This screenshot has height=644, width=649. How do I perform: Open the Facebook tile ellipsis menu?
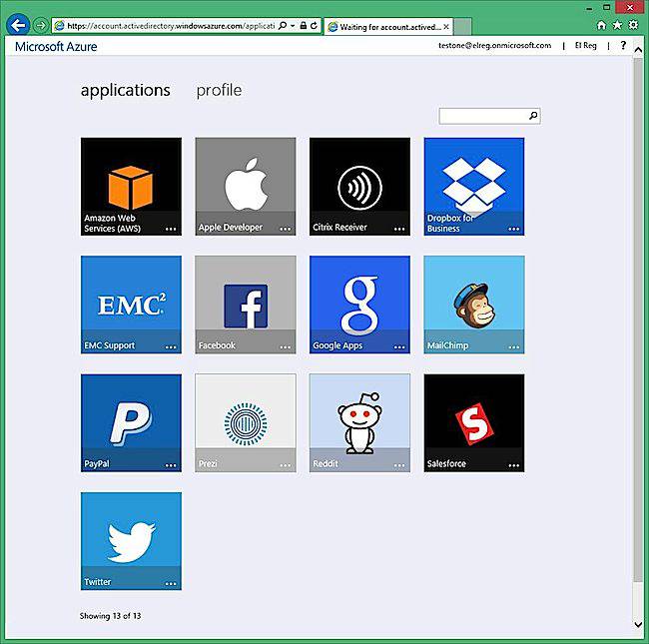tap(285, 346)
